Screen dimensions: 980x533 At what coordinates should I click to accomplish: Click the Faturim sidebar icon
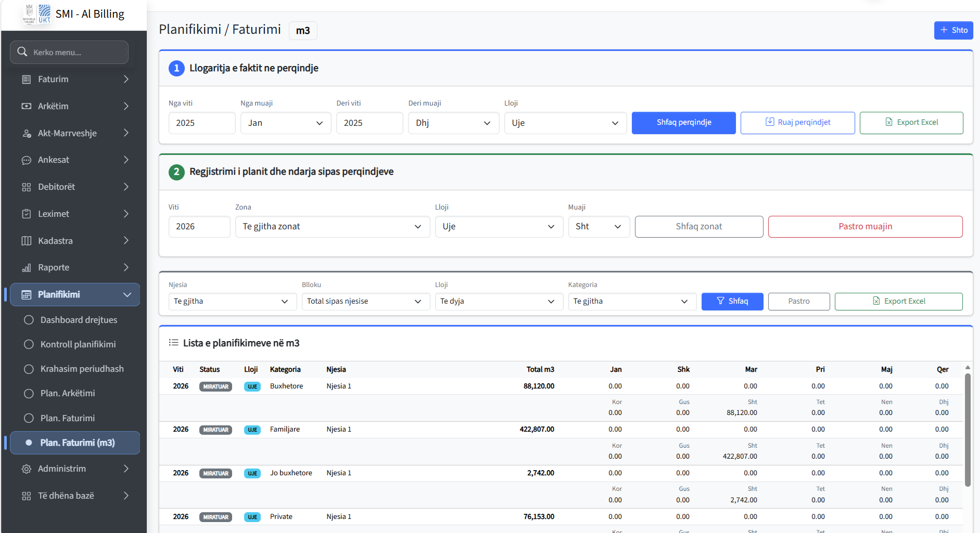(27, 79)
